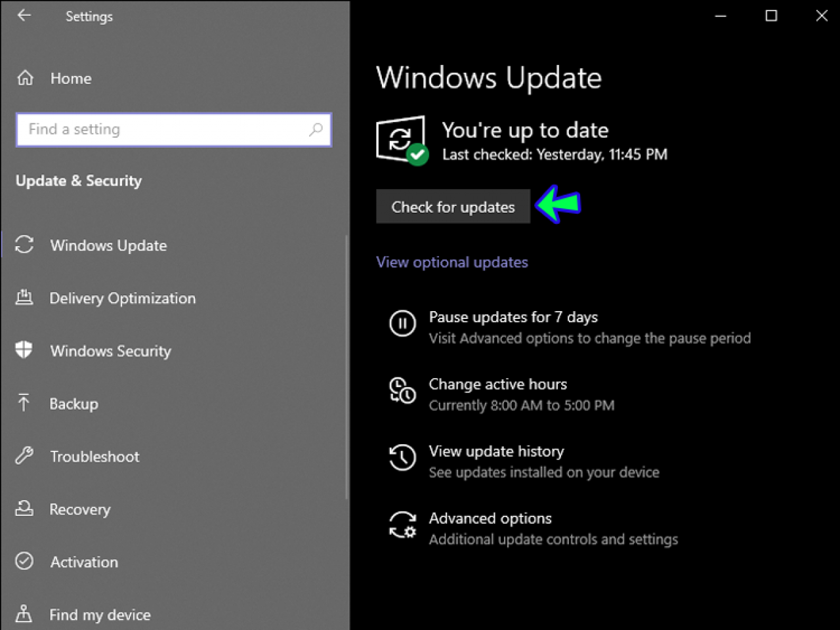The image size is (840, 630).
Task: Open Windows Security via shield icon
Action: 24,350
